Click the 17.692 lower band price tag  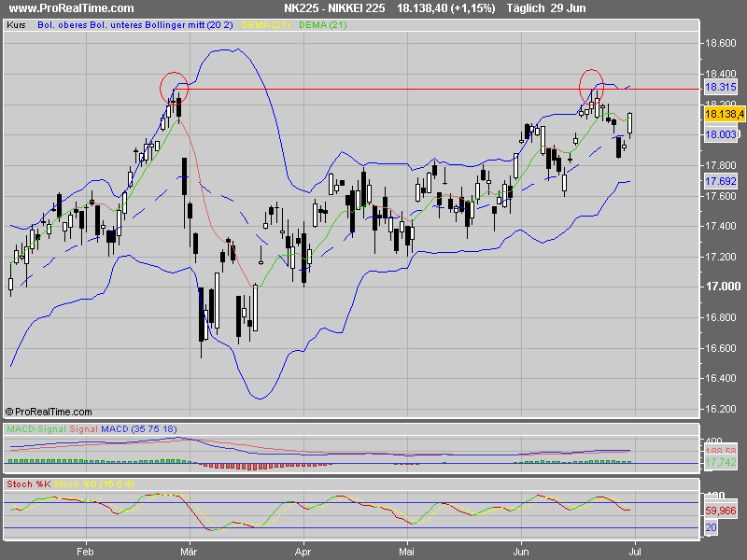(720, 180)
